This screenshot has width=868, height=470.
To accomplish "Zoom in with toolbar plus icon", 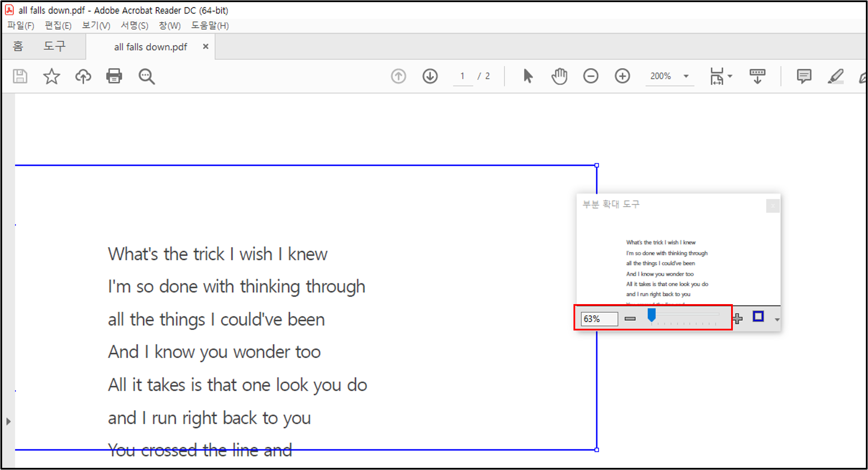I will pyautogui.click(x=622, y=76).
